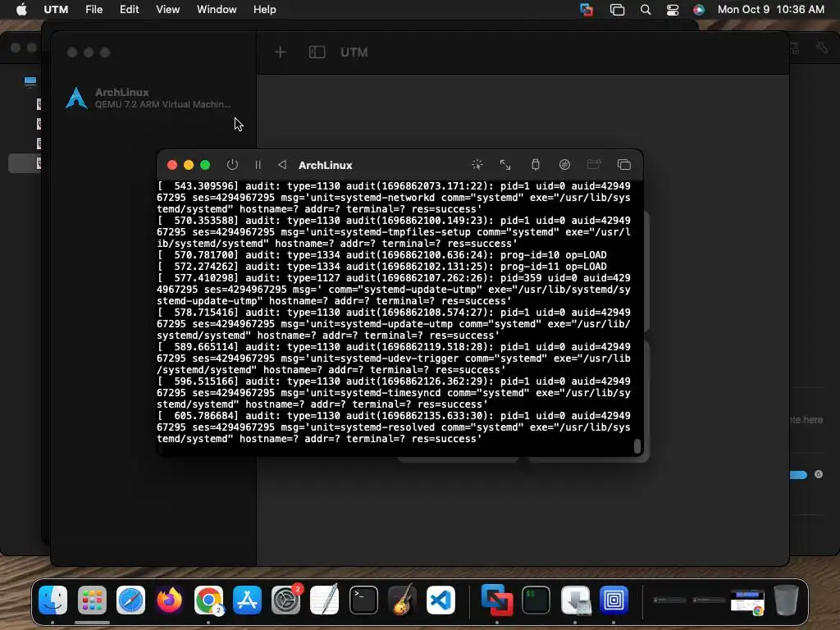Open the Apple menu
This screenshot has width=840, height=630.
coord(21,9)
